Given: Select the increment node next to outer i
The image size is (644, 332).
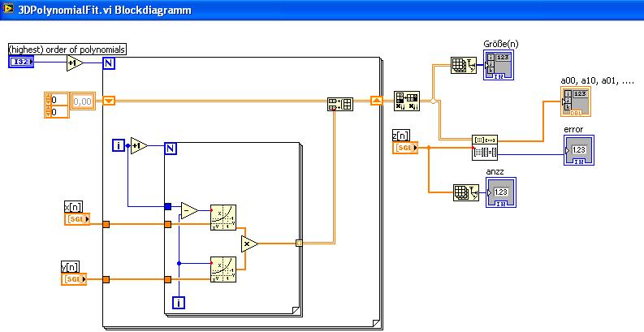Looking at the screenshot, I should [x=139, y=145].
